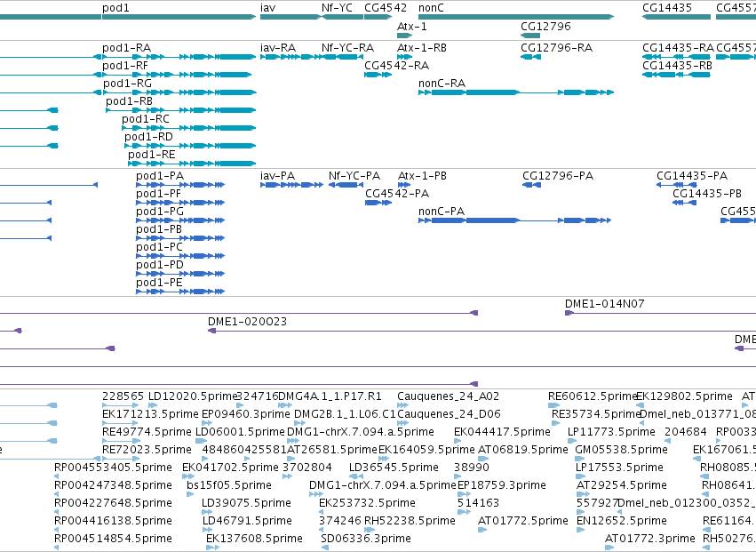
Task: Select the CG4542-PA protein label
Action: pyautogui.click(x=397, y=194)
